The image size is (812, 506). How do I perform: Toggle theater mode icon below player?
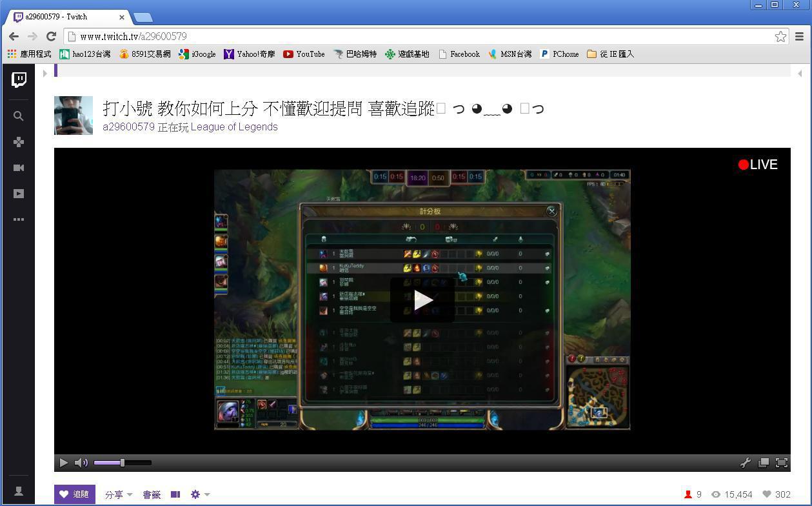pyautogui.click(x=175, y=494)
